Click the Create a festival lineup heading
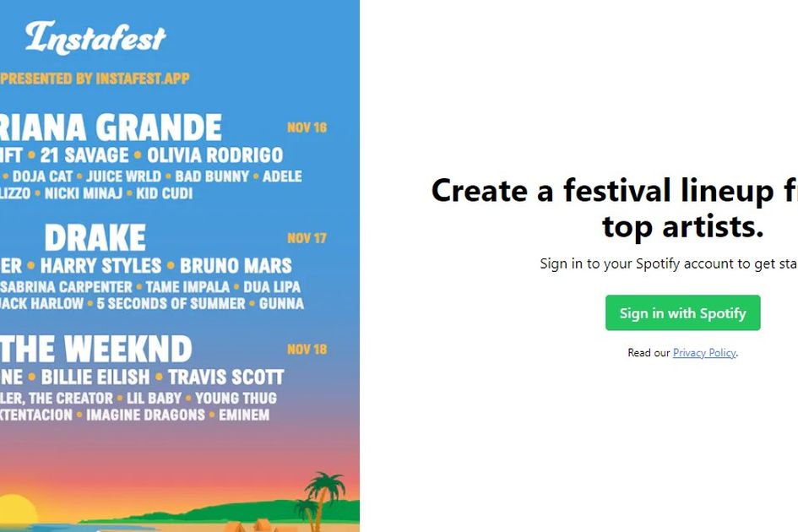Image resolution: width=798 pixels, height=532 pixels. tap(615, 208)
